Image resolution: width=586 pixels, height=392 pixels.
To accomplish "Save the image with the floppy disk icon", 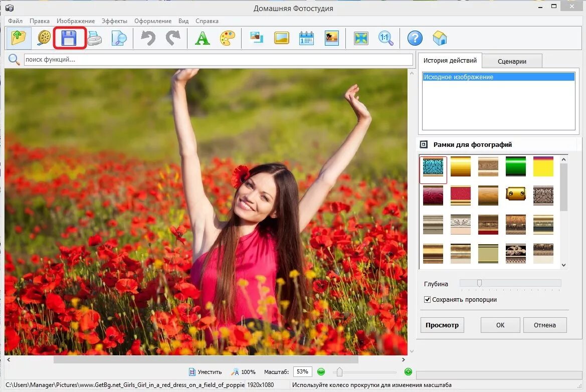I will pyautogui.click(x=69, y=38).
